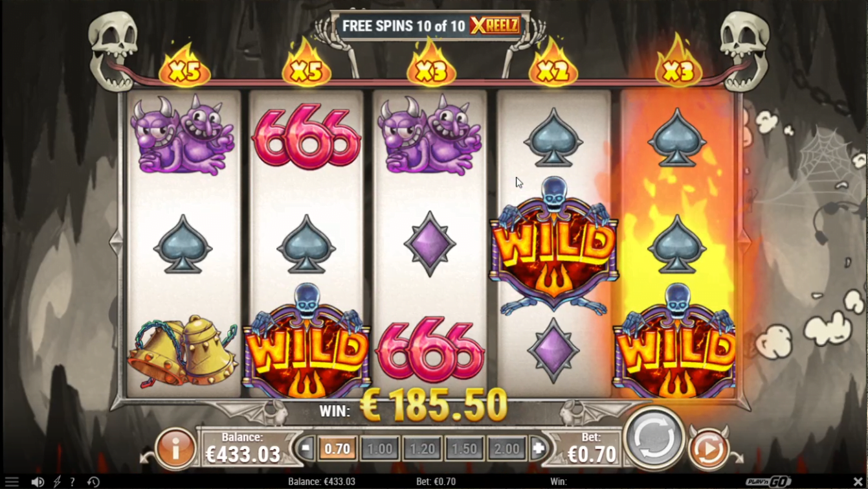The height and width of the screenshot is (489, 868).
Task: Select the 1.00 bet level
Action: tap(379, 448)
